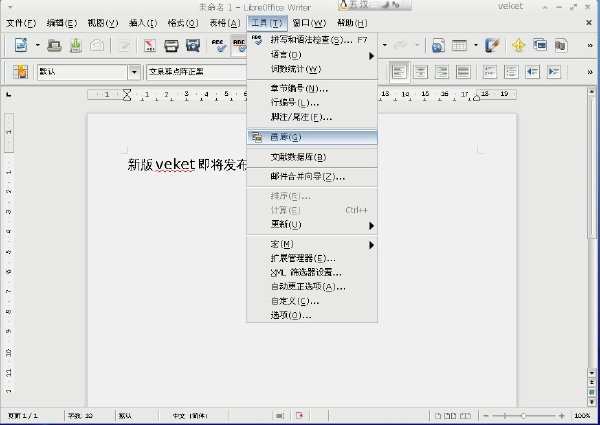
Task: Toggle bullet list button
Action: coord(511,72)
